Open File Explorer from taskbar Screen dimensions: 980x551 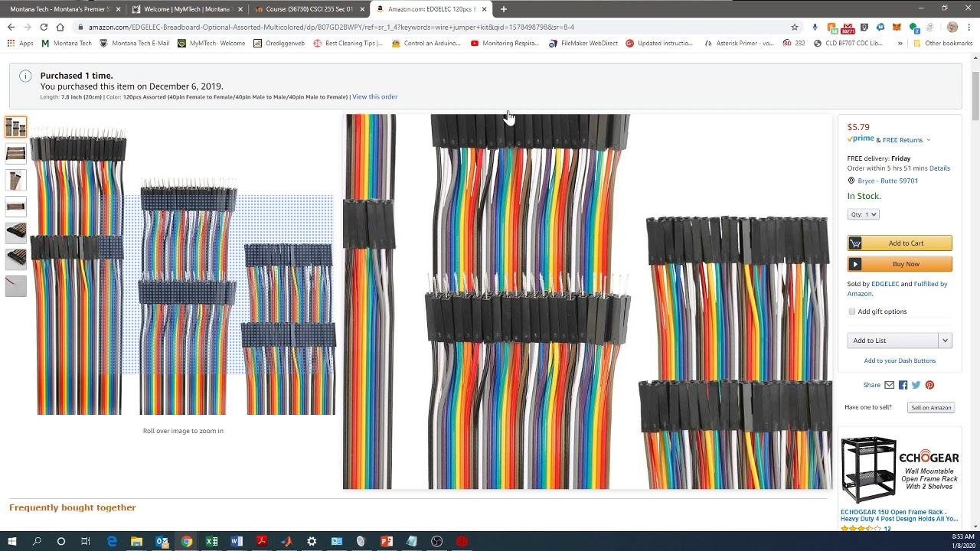pyautogui.click(x=136, y=541)
